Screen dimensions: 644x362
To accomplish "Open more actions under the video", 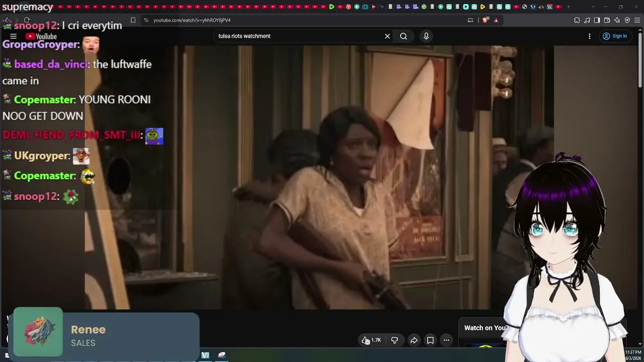I will pos(446,340).
